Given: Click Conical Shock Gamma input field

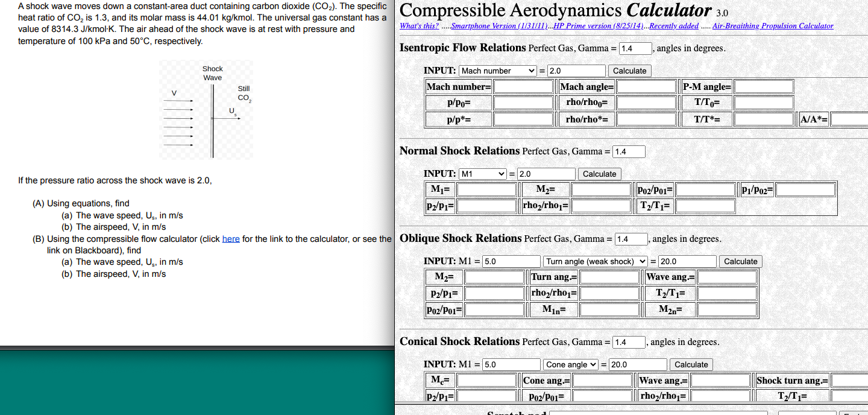Looking at the screenshot, I should coord(629,343).
